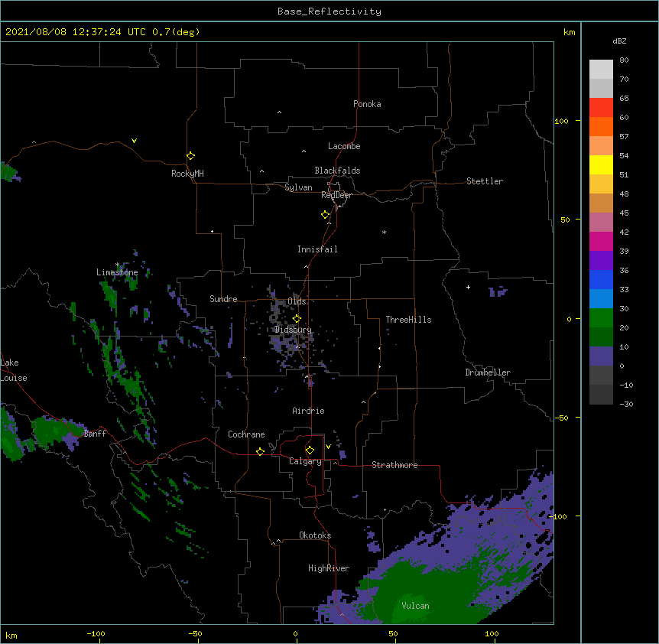Select the 80 dBZ color legend swatch

pos(601,70)
